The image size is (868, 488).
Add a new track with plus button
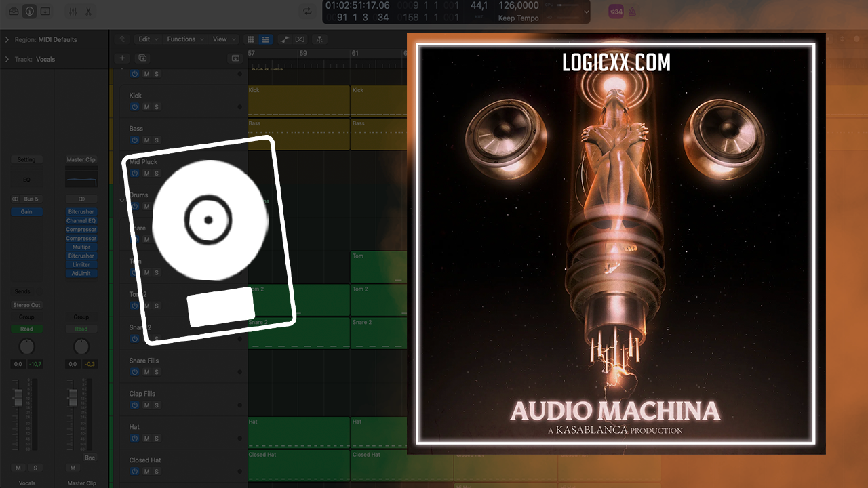[122, 58]
